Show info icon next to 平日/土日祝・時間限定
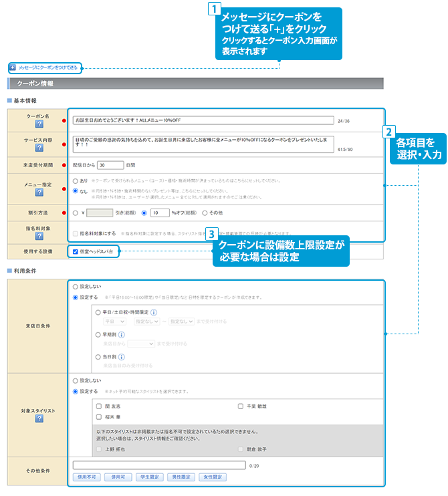Image resolution: width=448 pixels, height=496 pixels. coord(154,312)
